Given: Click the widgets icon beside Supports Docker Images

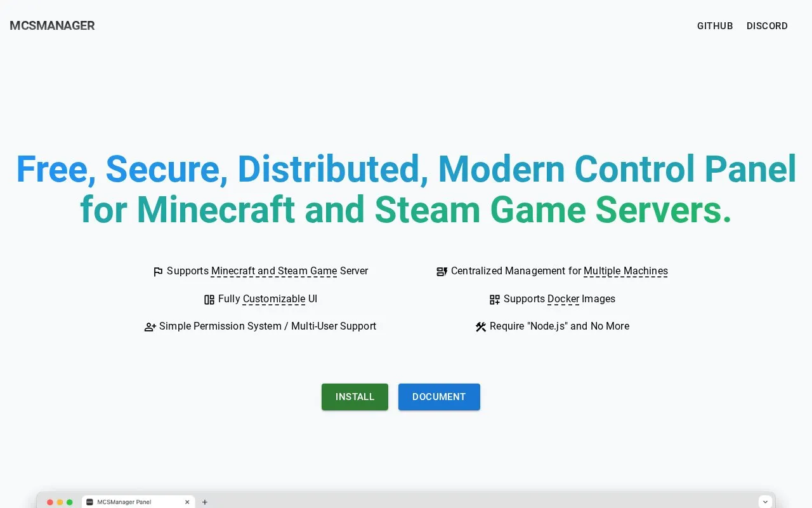Looking at the screenshot, I should tap(495, 300).
